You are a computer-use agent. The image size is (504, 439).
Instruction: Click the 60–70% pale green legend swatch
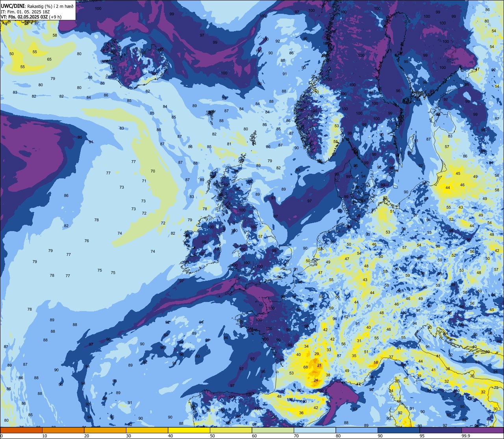click(x=273, y=430)
